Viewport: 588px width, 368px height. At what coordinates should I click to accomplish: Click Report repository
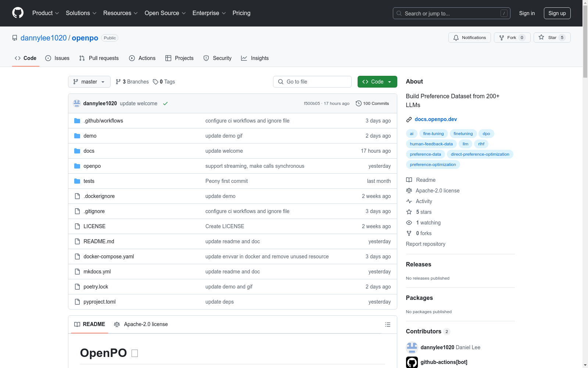426,244
